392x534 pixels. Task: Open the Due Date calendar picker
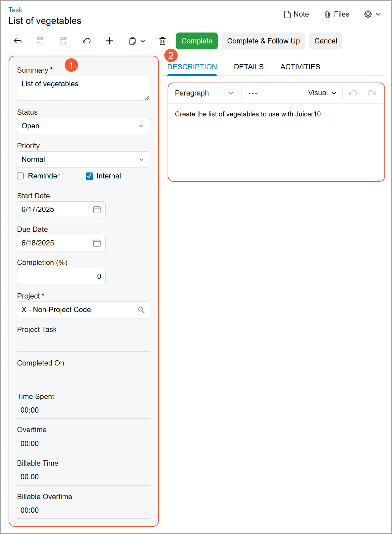tap(97, 243)
